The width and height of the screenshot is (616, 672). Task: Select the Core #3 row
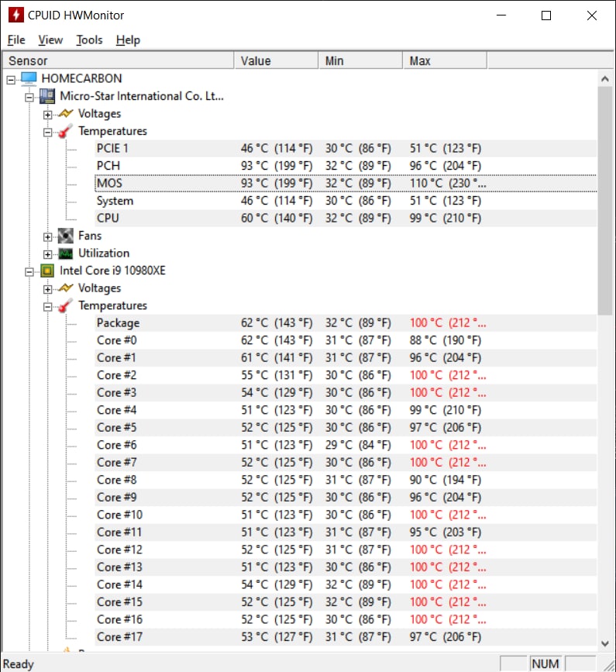[x=346, y=392]
